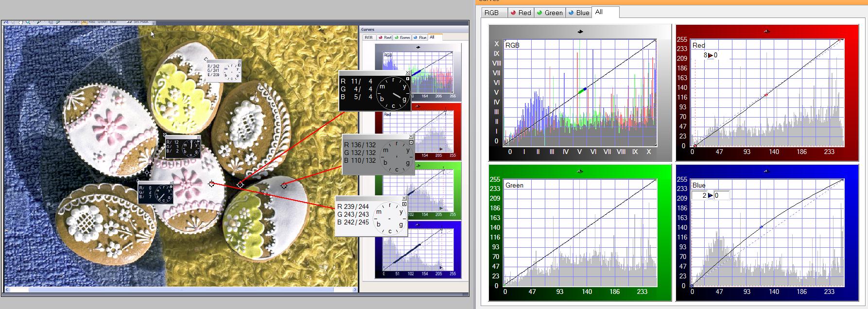The image size is (868, 309).
Task: Click the color wheel in the white R 239/244 readout
Action: point(390,219)
